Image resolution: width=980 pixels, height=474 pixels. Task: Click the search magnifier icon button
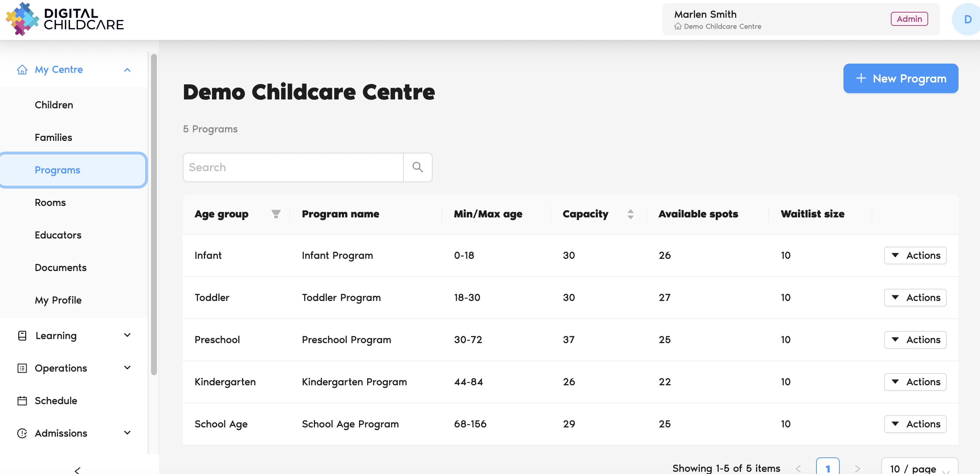pyautogui.click(x=417, y=167)
